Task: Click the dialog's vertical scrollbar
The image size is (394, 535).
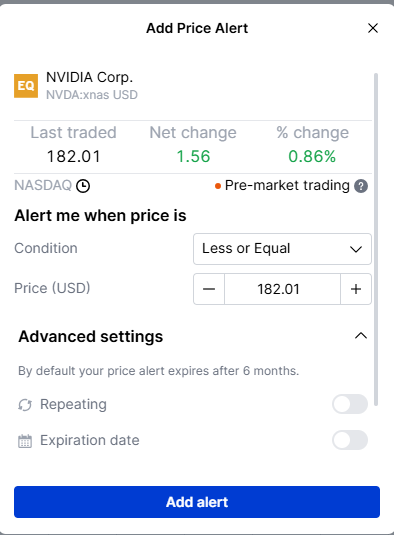Action: pyautogui.click(x=376, y=239)
